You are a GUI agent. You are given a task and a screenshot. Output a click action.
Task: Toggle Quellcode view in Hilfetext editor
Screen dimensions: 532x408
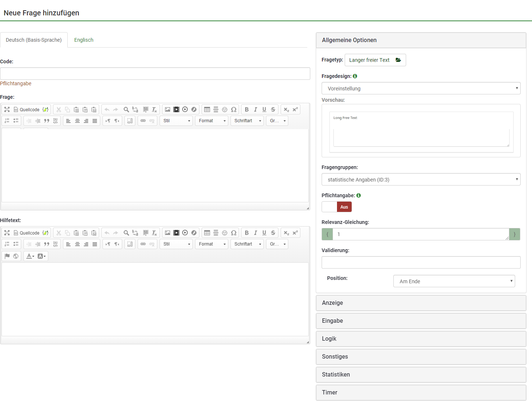(x=26, y=233)
